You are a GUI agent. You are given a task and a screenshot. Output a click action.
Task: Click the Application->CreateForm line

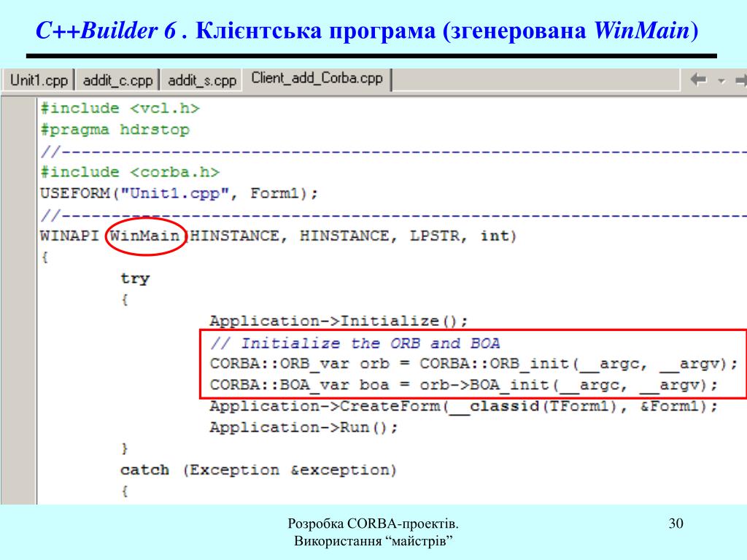(x=463, y=406)
